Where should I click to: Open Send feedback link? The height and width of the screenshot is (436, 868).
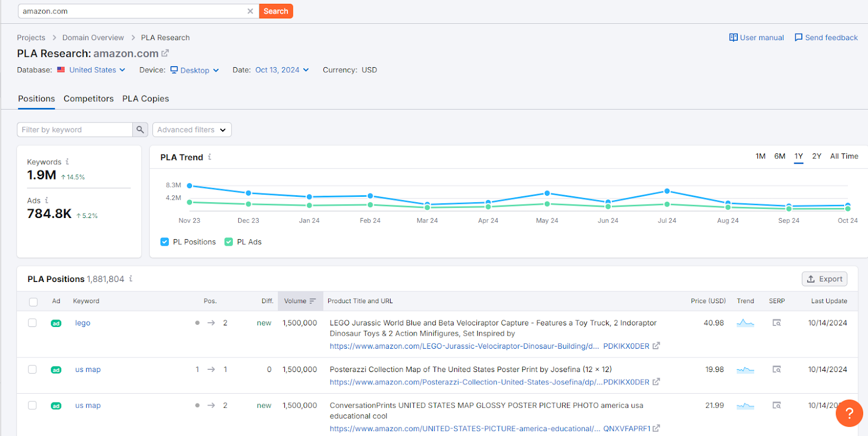(826, 37)
